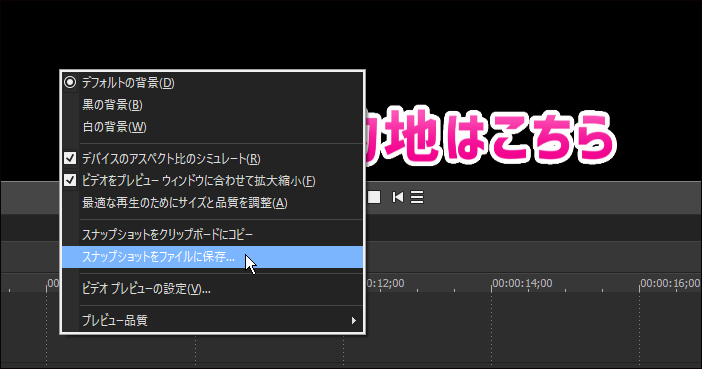The image size is (702, 369).
Task: Uncheck デバイスのアスペクト比のシミュレート(R)
Action: (213, 159)
